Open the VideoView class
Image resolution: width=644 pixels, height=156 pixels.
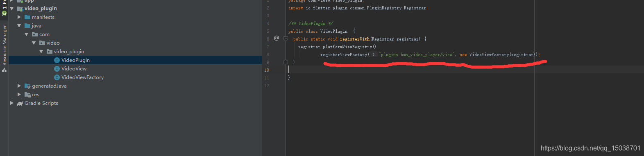[x=74, y=68]
